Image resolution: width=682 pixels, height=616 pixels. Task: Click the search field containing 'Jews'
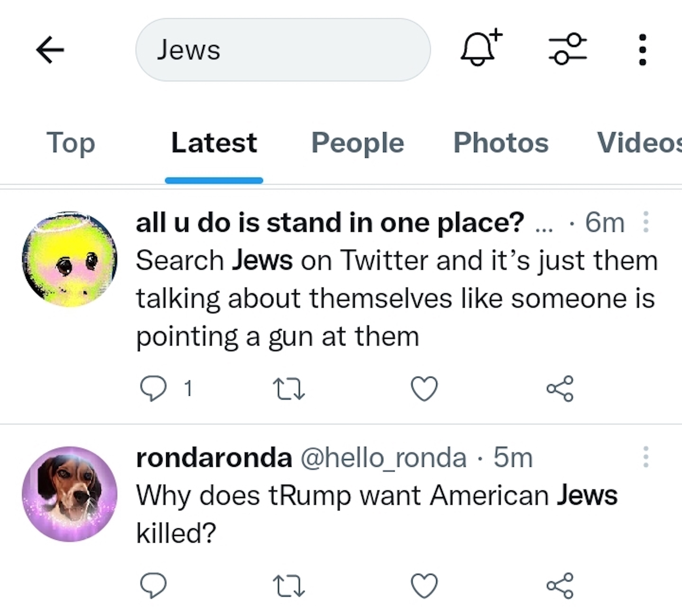tap(283, 50)
